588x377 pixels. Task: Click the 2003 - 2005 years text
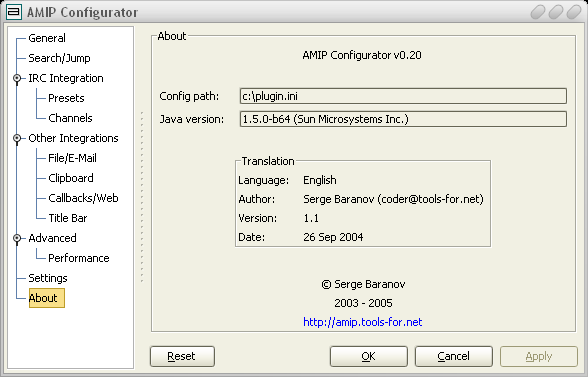[363, 303]
